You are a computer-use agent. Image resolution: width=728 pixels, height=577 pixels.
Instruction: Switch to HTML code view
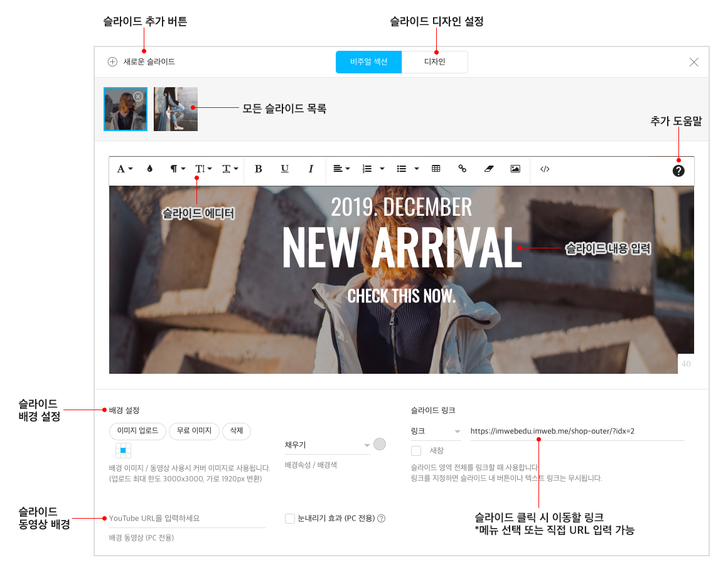(x=545, y=169)
